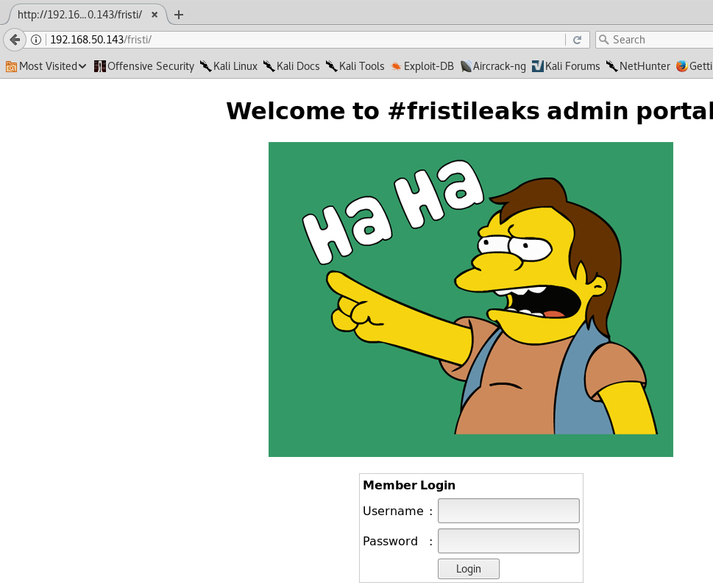Click the Most Visited folder icon
The image size is (713, 588).
pyautogui.click(x=11, y=66)
